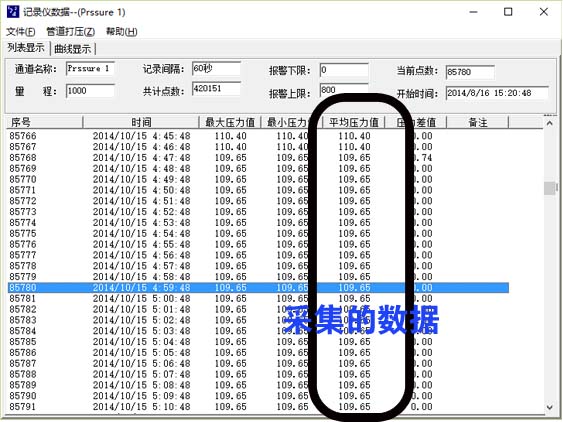Maximize the recorder data window
Screen dimensions: 563x422
click(508, 12)
